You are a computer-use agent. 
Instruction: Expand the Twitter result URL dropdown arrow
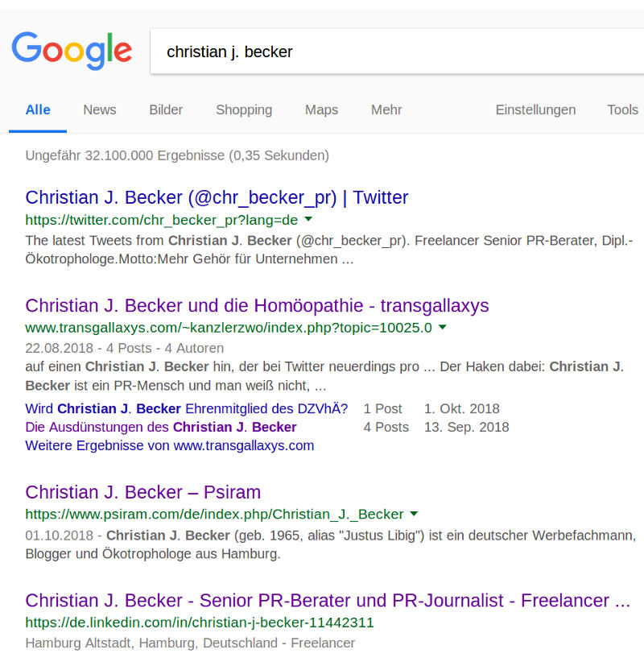click(308, 219)
